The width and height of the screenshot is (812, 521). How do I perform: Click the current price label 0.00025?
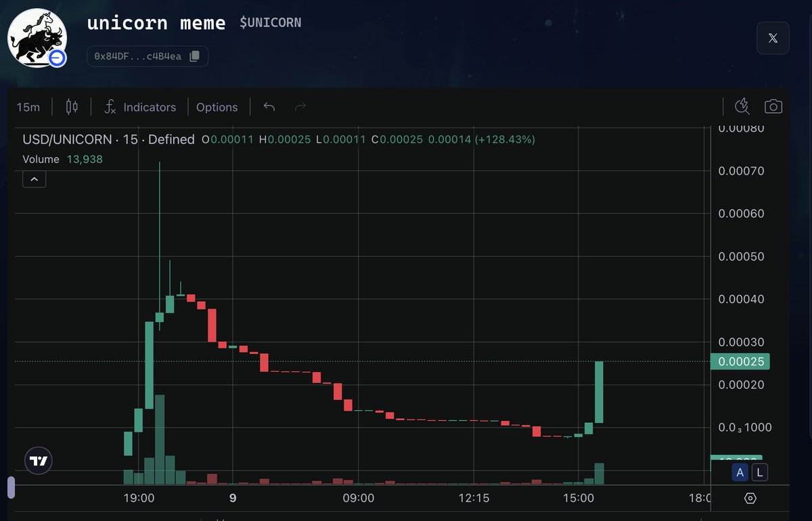740,361
